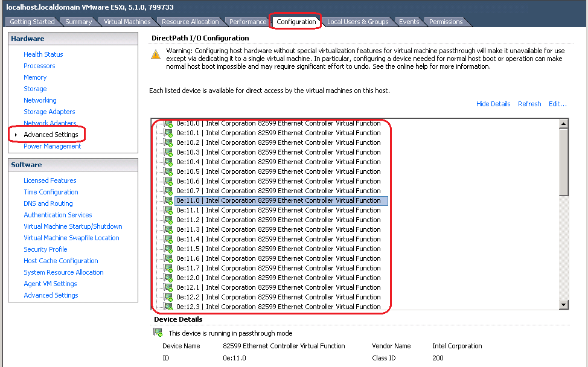The height and width of the screenshot is (367, 588).
Task: Click the device icon for 0e:11.3
Action: pyautogui.click(x=168, y=230)
